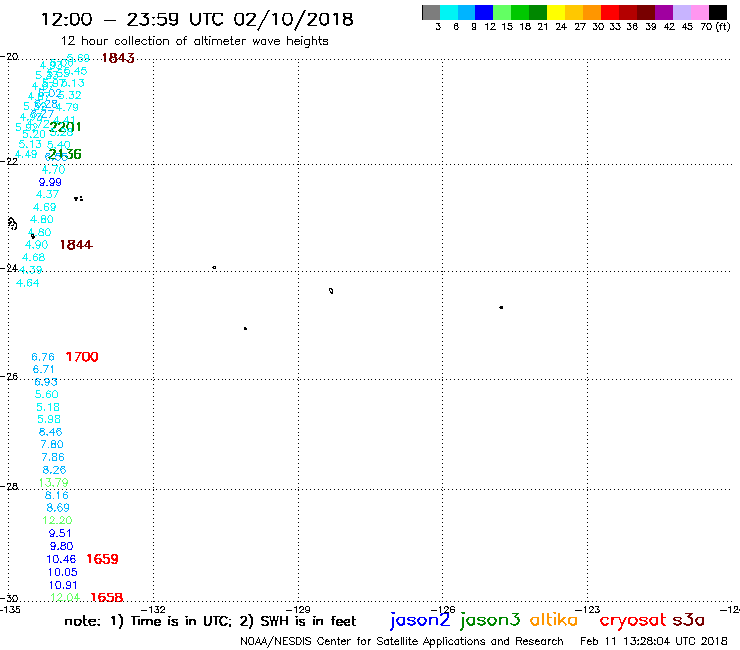Pick the purple swatch in the color scale

coord(664,12)
